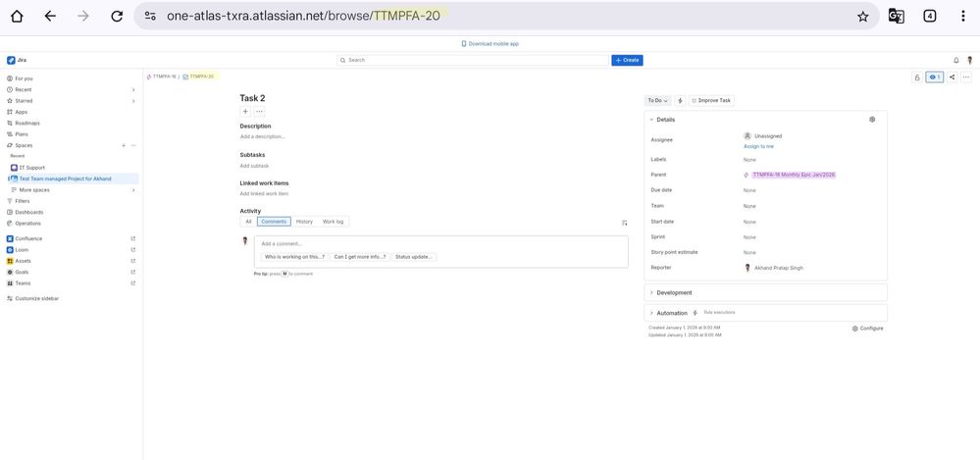The width and height of the screenshot is (980, 460).
Task: Open Goals external link icon
Action: [132, 272]
